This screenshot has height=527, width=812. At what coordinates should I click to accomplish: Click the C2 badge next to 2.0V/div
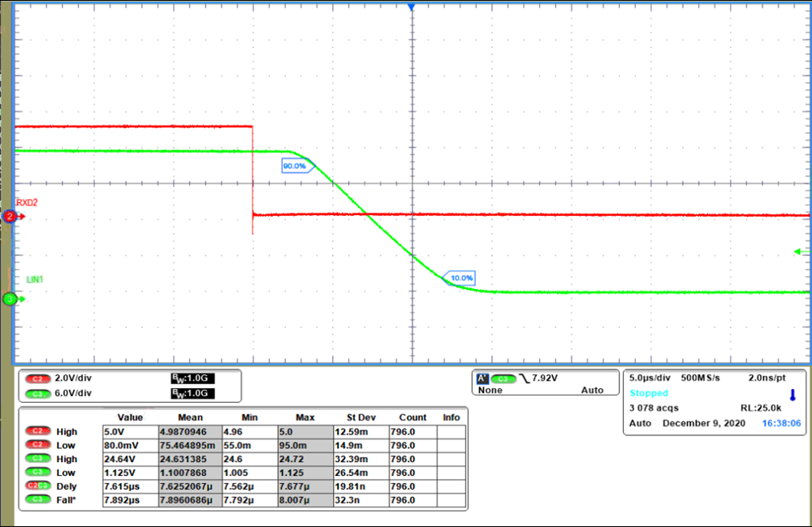tap(37, 378)
